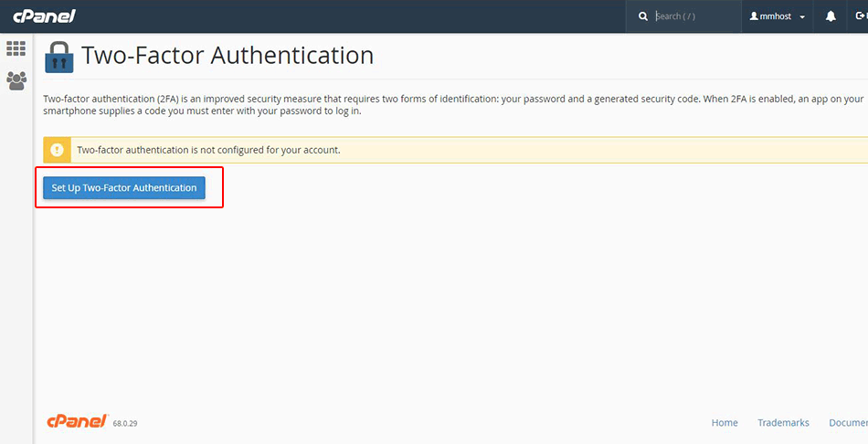This screenshot has height=444, width=868.
Task: Click the 'not configured' alert message
Action: point(208,150)
